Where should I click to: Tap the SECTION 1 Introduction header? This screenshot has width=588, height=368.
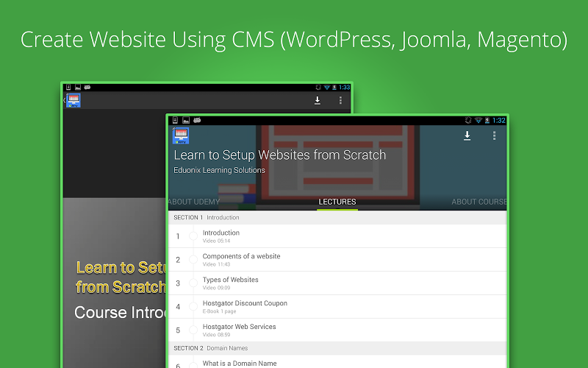tap(337, 217)
